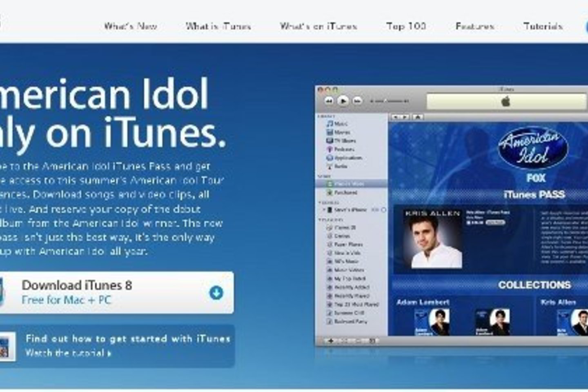The width and height of the screenshot is (588, 392).
Task: Select Music in the iTunes library sidebar
Action: coord(337,123)
